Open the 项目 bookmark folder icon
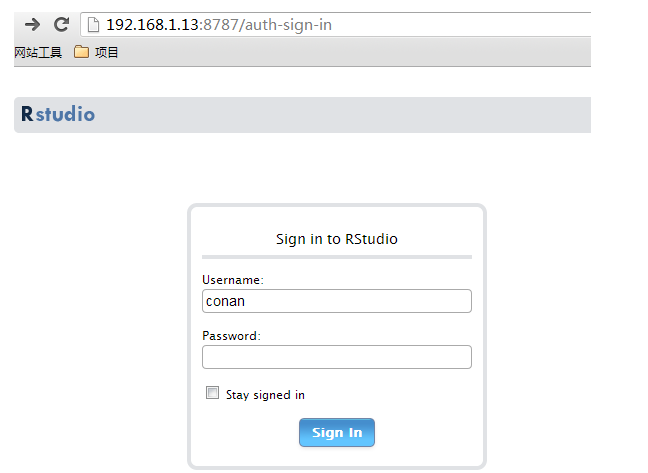648x473 pixels. (x=81, y=52)
